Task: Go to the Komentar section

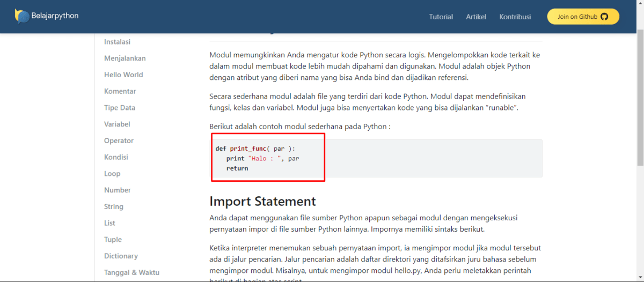Action: pyautogui.click(x=120, y=91)
